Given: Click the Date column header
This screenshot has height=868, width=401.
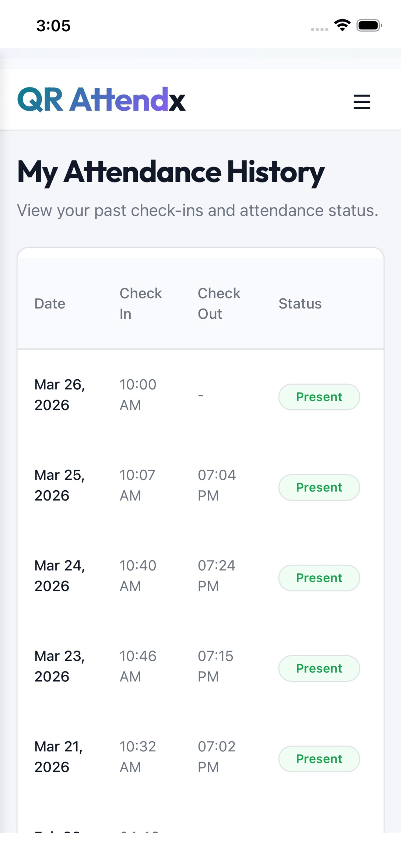Looking at the screenshot, I should 50,304.
